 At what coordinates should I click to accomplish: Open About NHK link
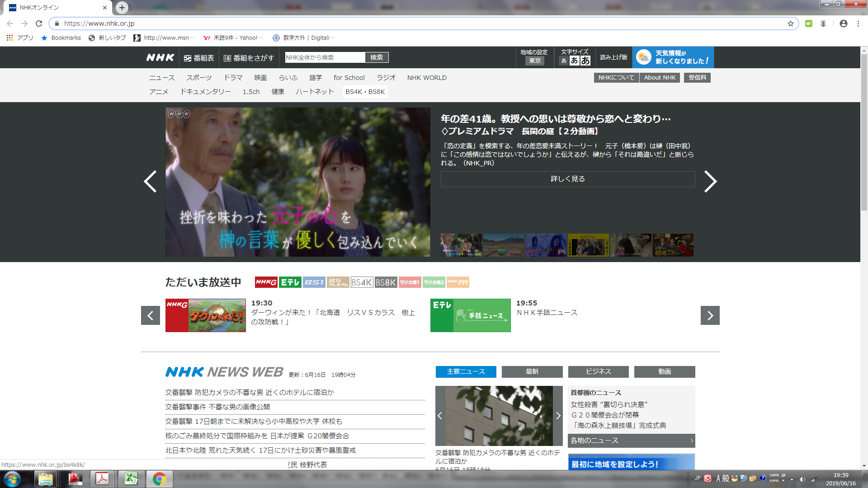click(660, 78)
